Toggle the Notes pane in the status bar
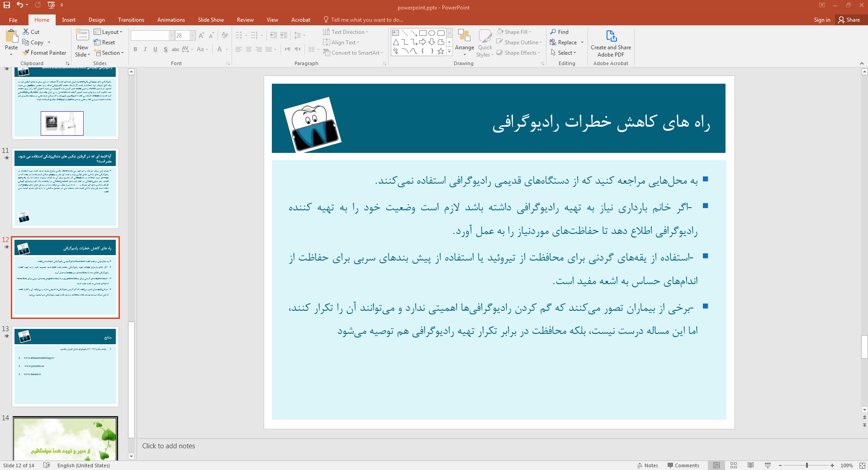This screenshot has height=470, width=868. point(648,465)
